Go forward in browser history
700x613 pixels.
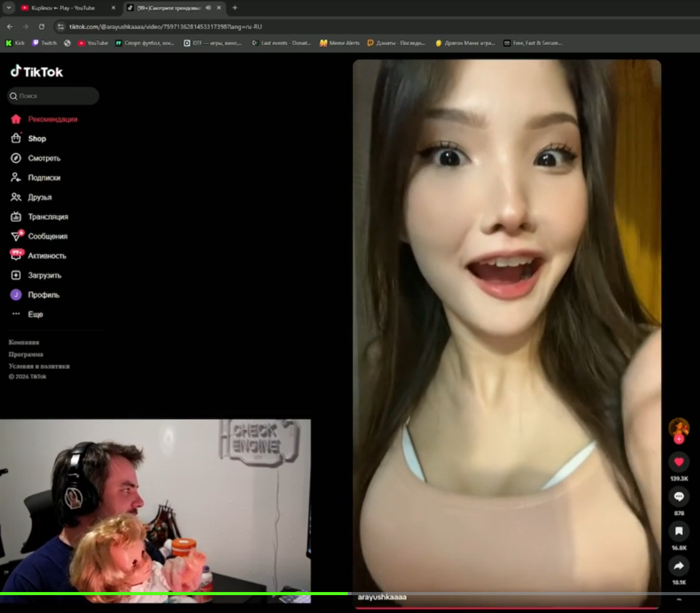tap(25, 27)
